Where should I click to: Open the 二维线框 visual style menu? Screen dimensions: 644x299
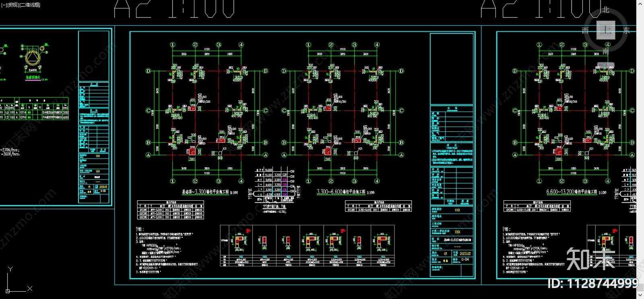(x=30, y=5)
